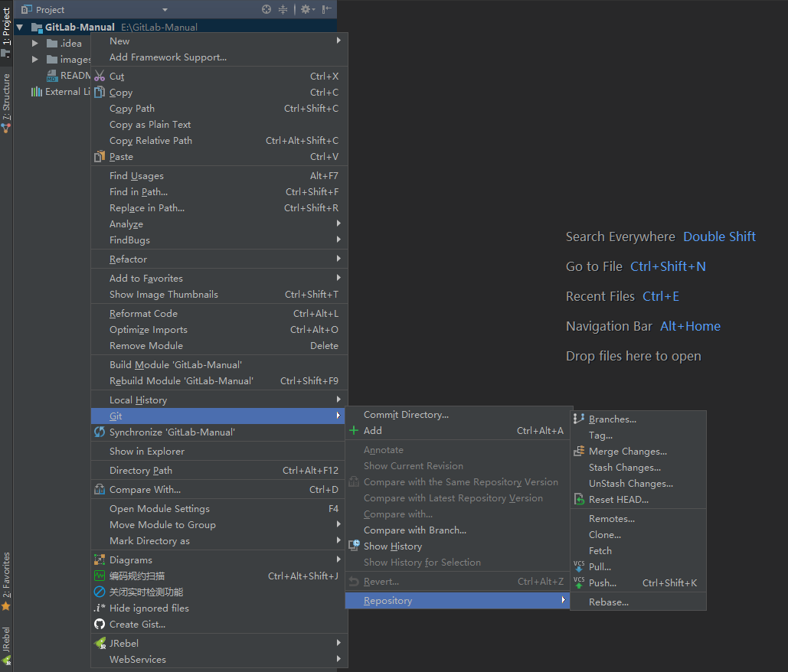The width and height of the screenshot is (788, 672).
Task: Expand the .idea folder
Action: tap(35, 44)
